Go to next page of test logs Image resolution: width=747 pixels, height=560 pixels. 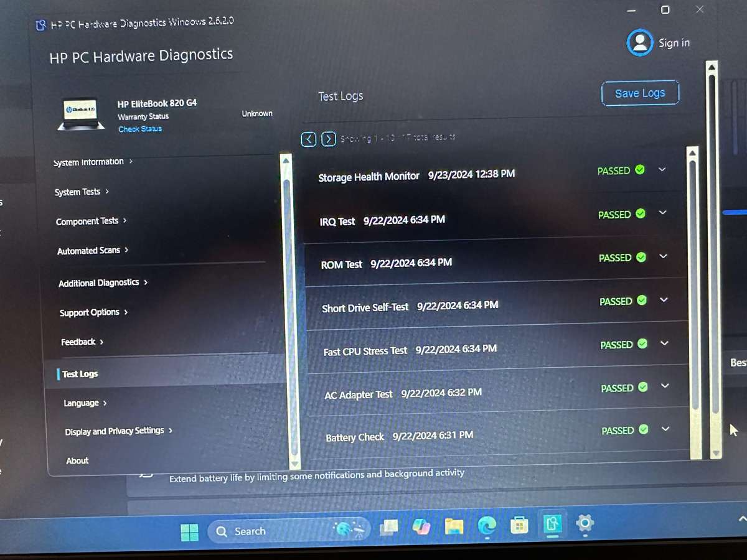(x=329, y=139)
